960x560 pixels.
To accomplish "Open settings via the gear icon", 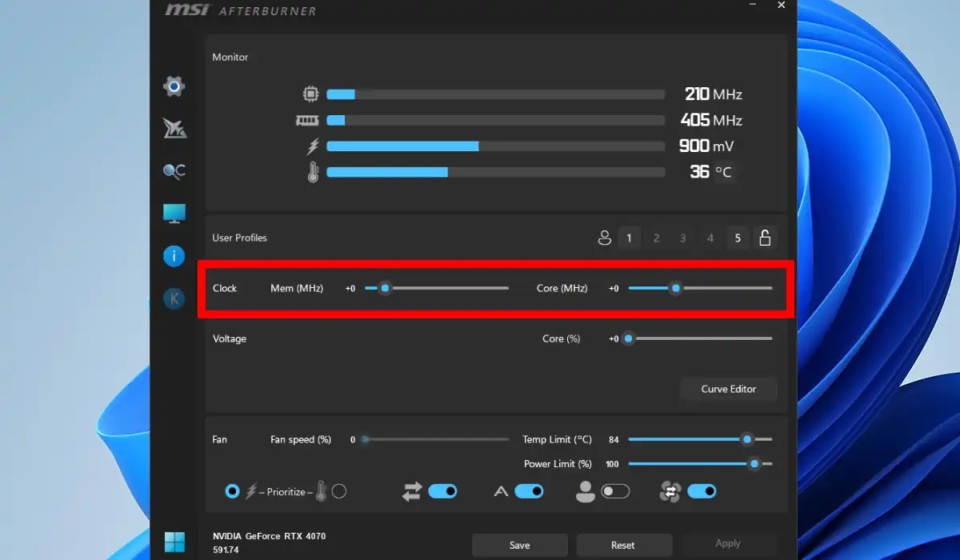I will pyautogui.click(x=174, y=86).
